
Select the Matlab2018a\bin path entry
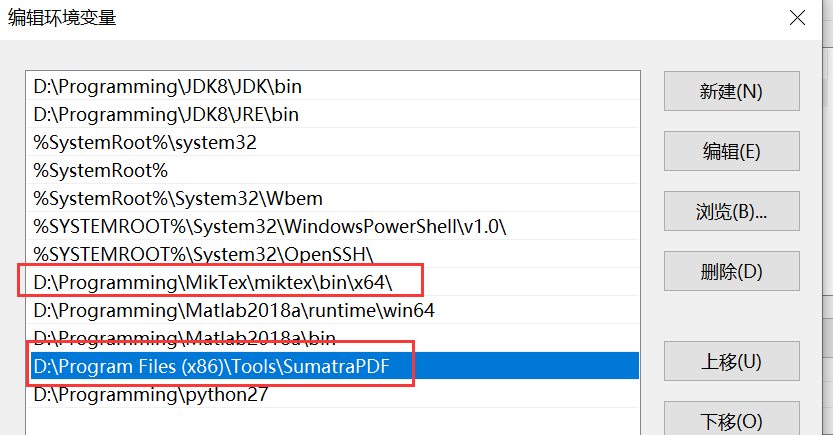pos(333,338)
